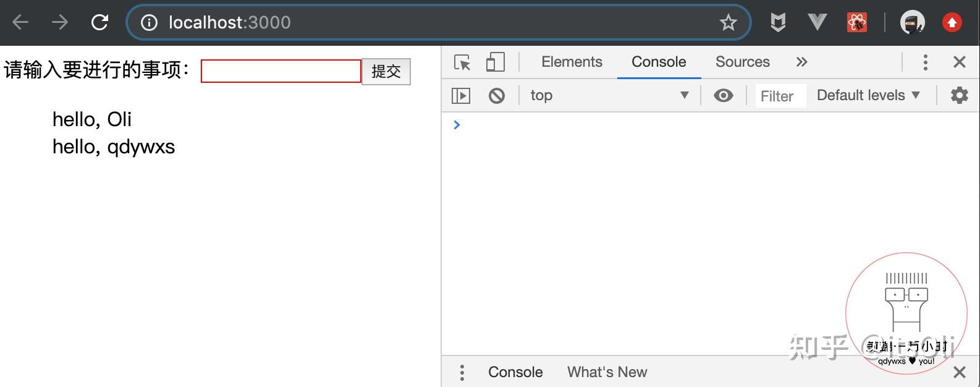
Task: Expand the Default levels dropdown
Action: pyautogui.click(x=868, y=95)
